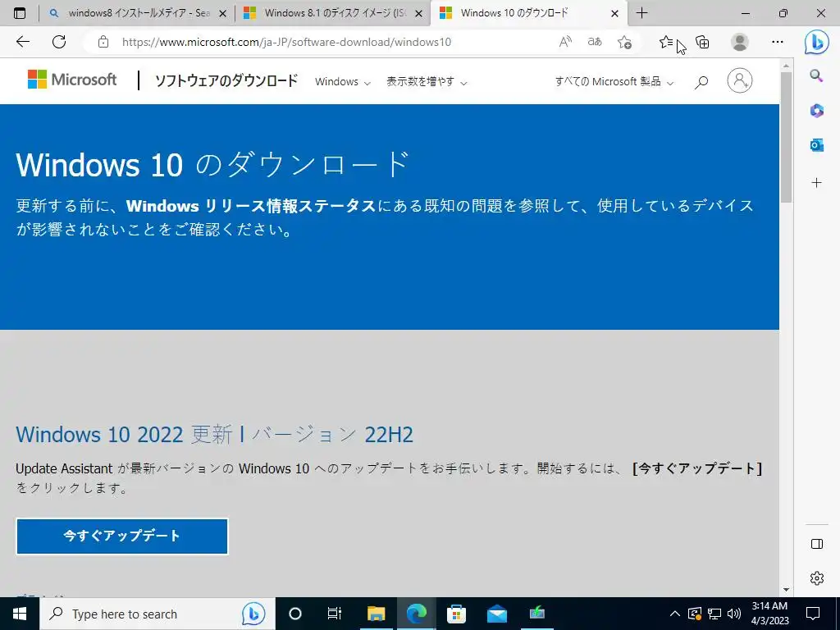Sign in with the account icon
Screen dimensions: 840x630
click(740, 80)
